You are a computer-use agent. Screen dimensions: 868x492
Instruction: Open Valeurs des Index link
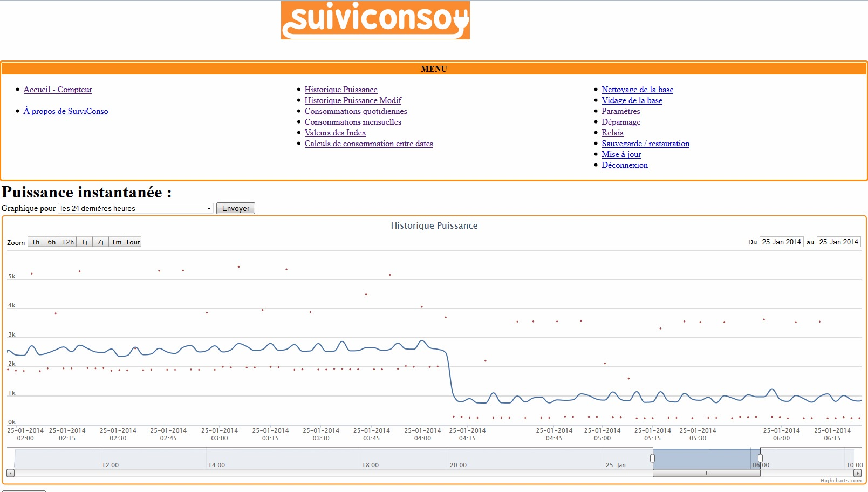click(335, 133)
